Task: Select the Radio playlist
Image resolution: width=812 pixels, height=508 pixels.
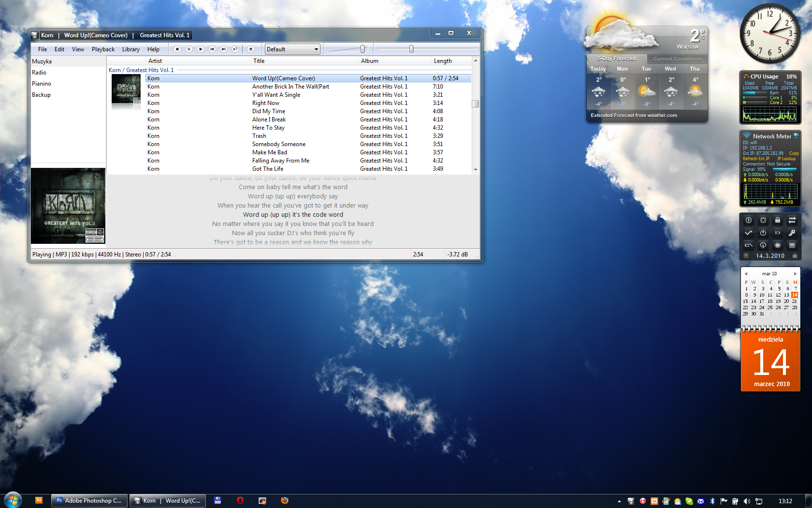Action: 68,73
